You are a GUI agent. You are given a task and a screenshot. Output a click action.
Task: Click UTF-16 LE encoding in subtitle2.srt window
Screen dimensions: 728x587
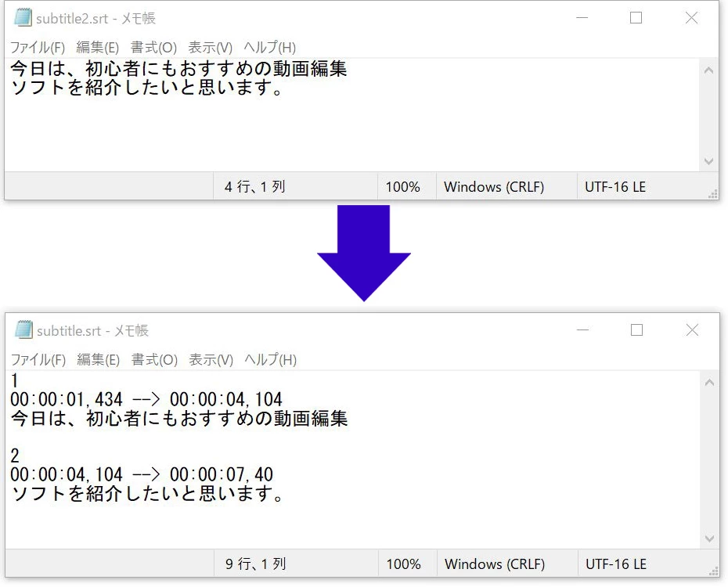click(x=615, y=187)
